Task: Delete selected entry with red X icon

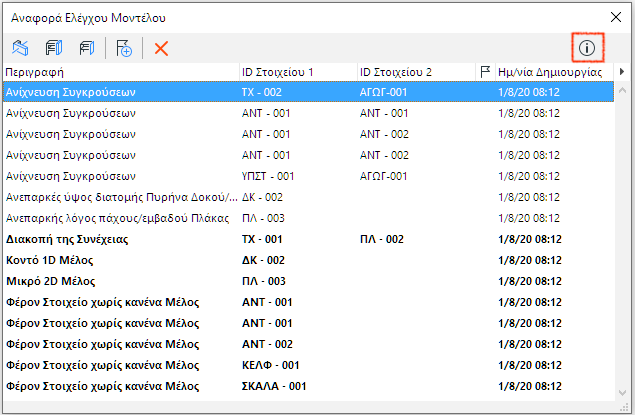Action: (x=161, y=49)
